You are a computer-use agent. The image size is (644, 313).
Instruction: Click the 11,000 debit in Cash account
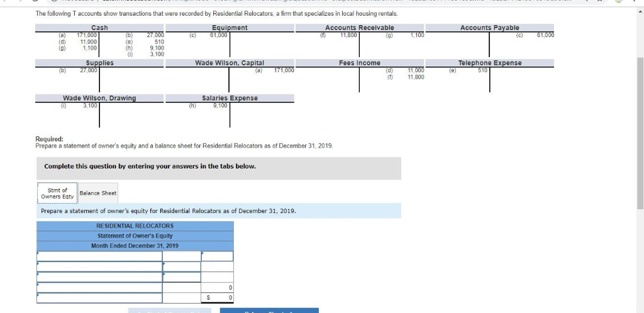[88, 41]
